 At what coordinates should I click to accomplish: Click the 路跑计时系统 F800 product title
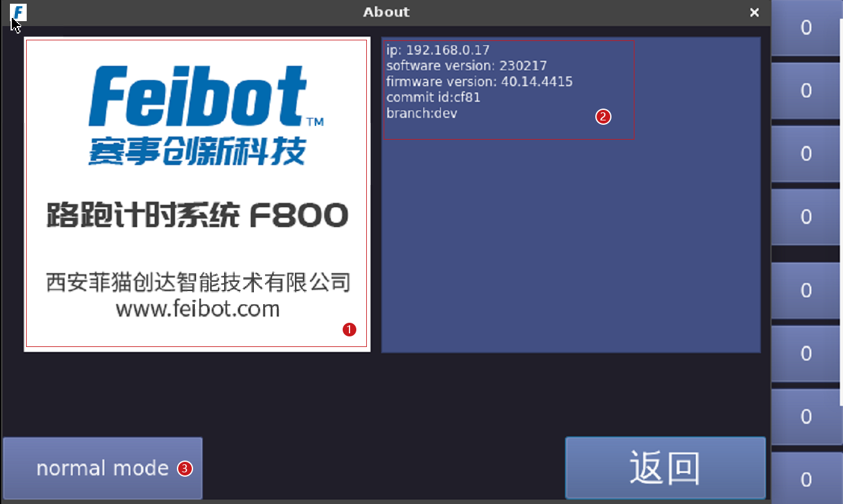(x=197, y=215)
